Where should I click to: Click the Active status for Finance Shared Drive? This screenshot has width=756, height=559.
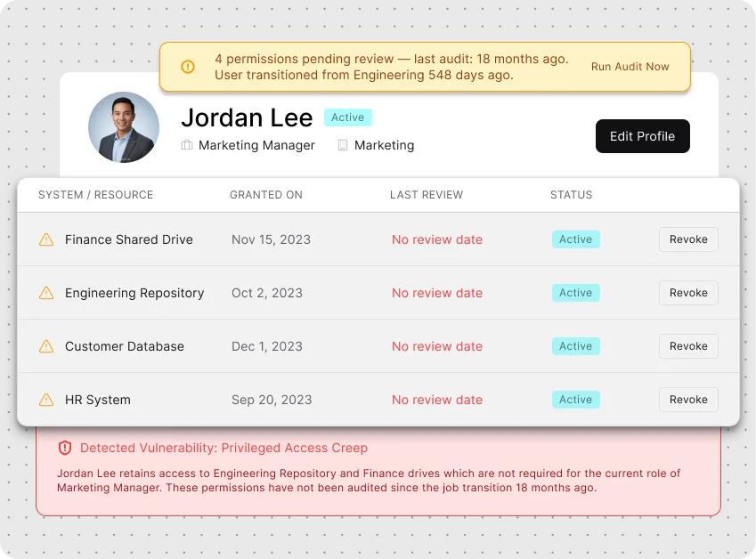tap(575, 239)
